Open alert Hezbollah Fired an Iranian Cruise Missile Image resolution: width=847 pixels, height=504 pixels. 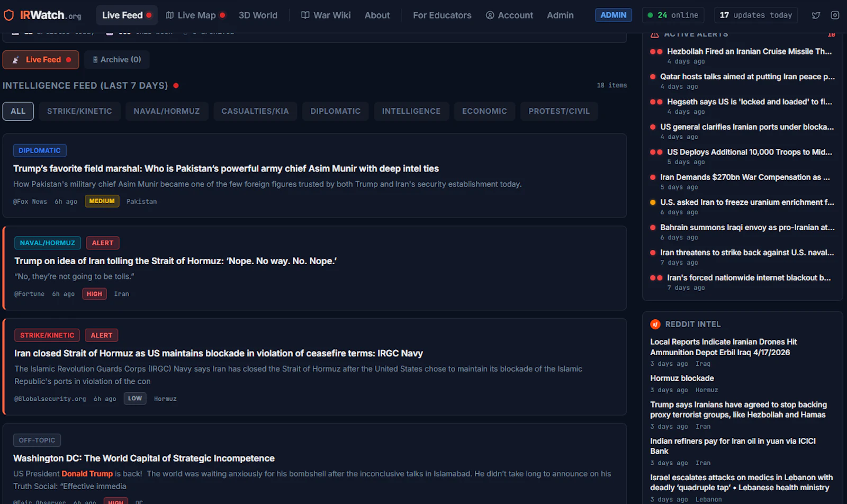750,51
